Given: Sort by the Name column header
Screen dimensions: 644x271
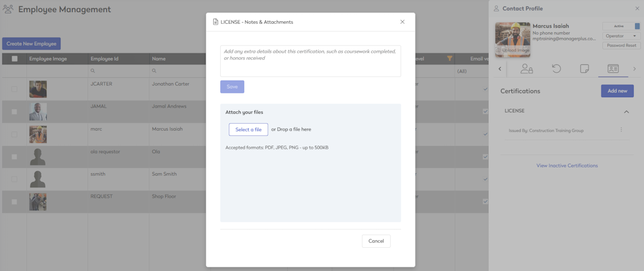Looking at the screenshot, I should tap(159, 59).
